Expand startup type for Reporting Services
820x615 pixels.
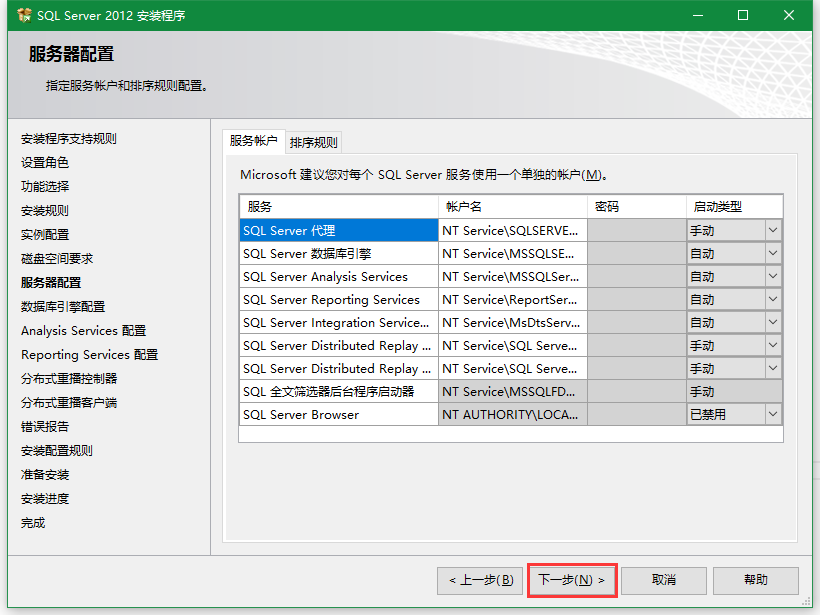[772, 299]
